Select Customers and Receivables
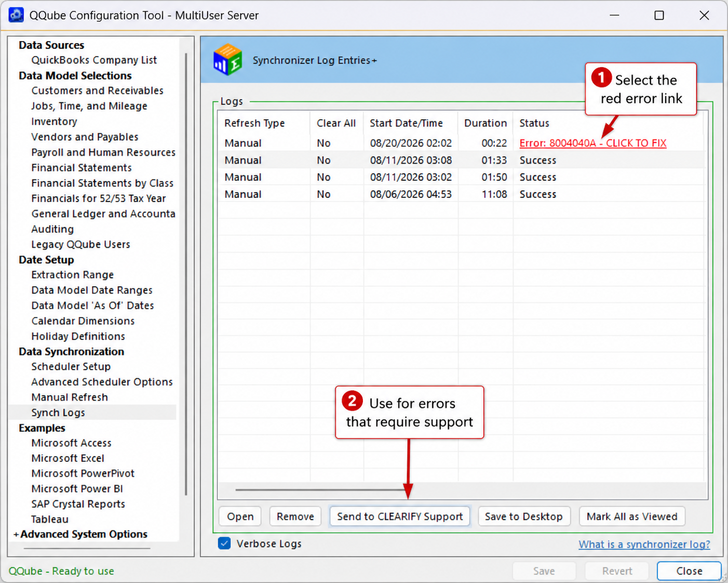The height and width of the screenshot is (583, 728). [97, 90]
